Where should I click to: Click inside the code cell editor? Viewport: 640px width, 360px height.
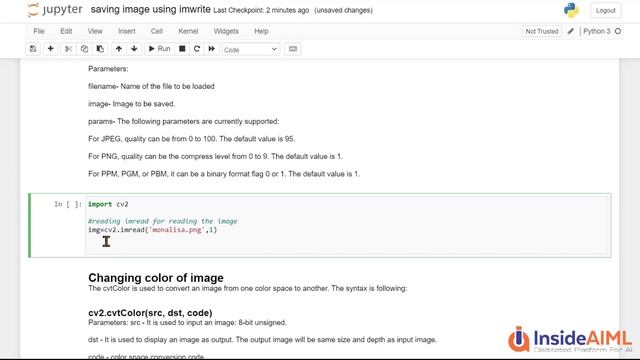pyautogui.click(x=347, y=225)
